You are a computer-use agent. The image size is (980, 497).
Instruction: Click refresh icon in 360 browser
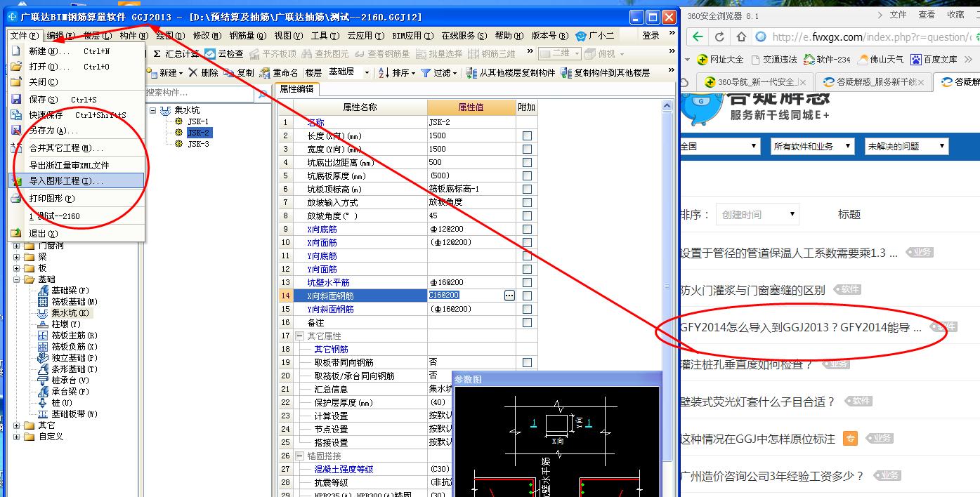720,37
